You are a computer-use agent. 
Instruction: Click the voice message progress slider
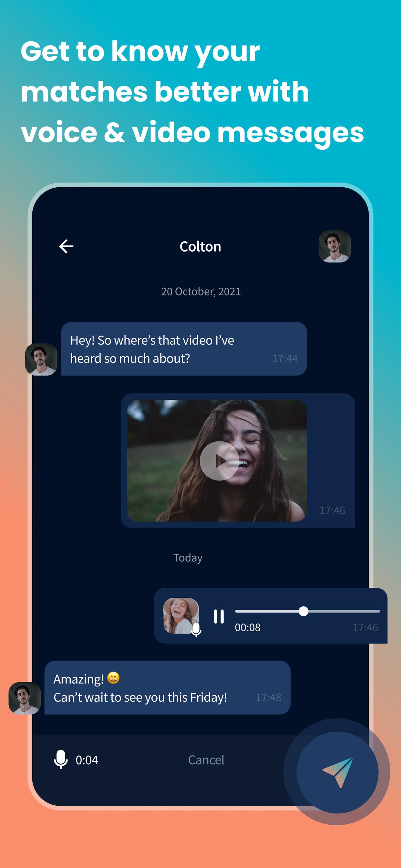point(307,611)
